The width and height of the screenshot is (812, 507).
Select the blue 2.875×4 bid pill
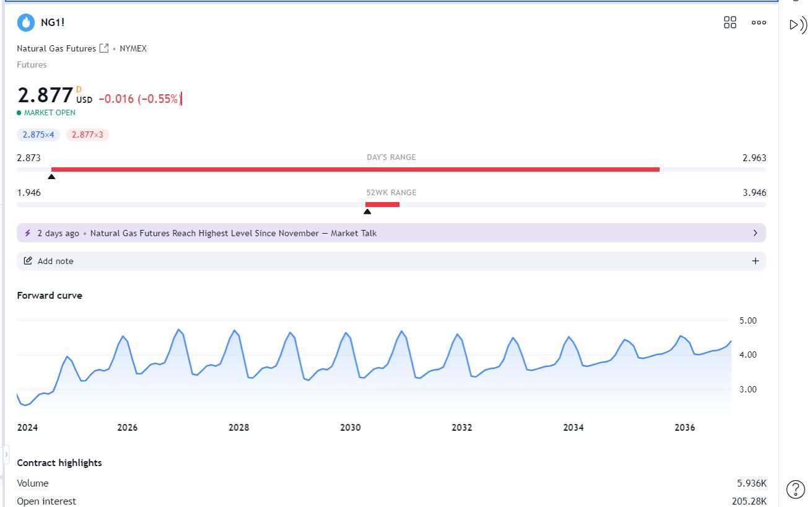pos(38,134)
